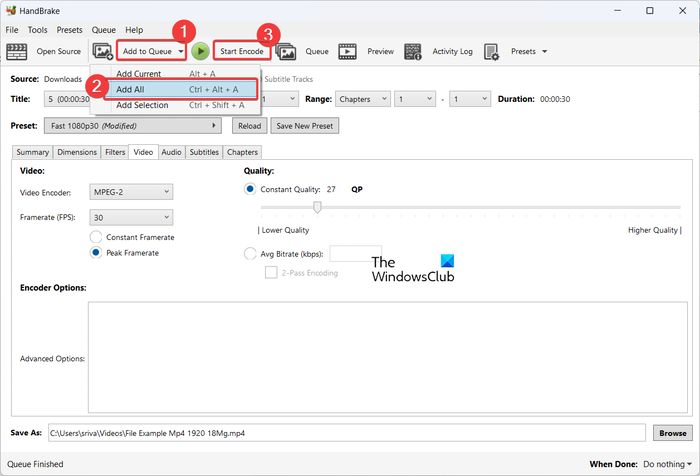The height and width of the screenshot is (476, 700).
Task: Expand the Presets toolbar dropdown arrow
Action: pyautogui.click(x=544, y=51)
